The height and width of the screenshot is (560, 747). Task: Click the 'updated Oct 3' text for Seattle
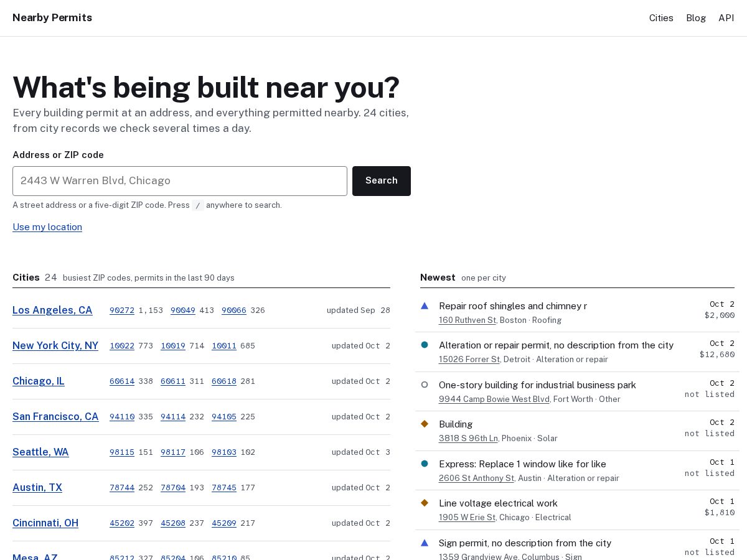(x=361, y=452)
